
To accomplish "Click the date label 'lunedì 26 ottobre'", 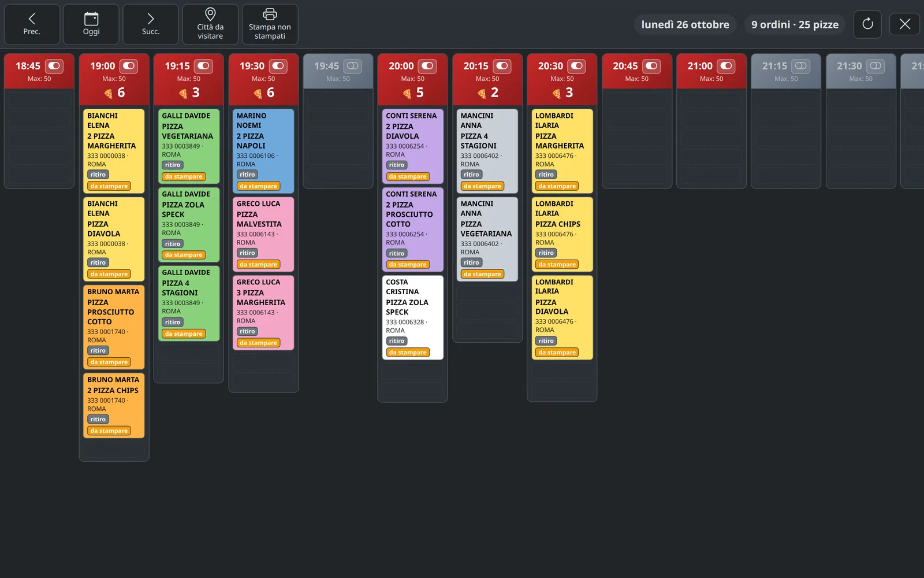I will click(x=685, y=24).
